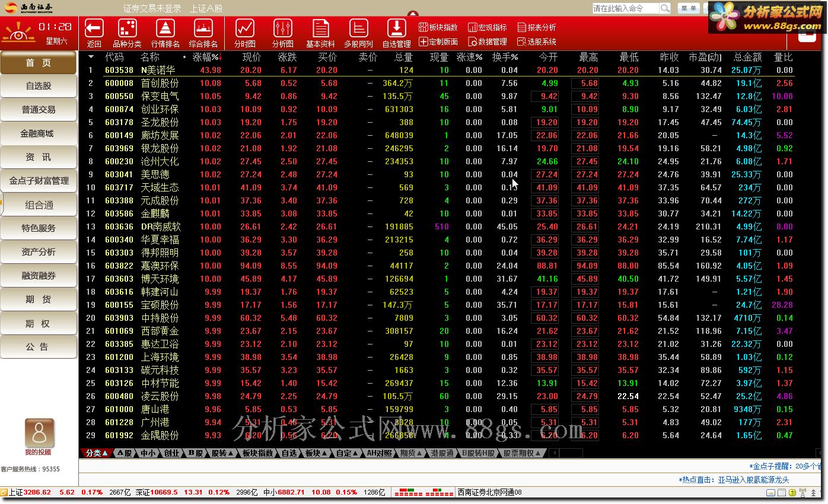The image size is (828, 504).
Task: Expand the 期货▲ tab menu
Action: coord(411,453)
